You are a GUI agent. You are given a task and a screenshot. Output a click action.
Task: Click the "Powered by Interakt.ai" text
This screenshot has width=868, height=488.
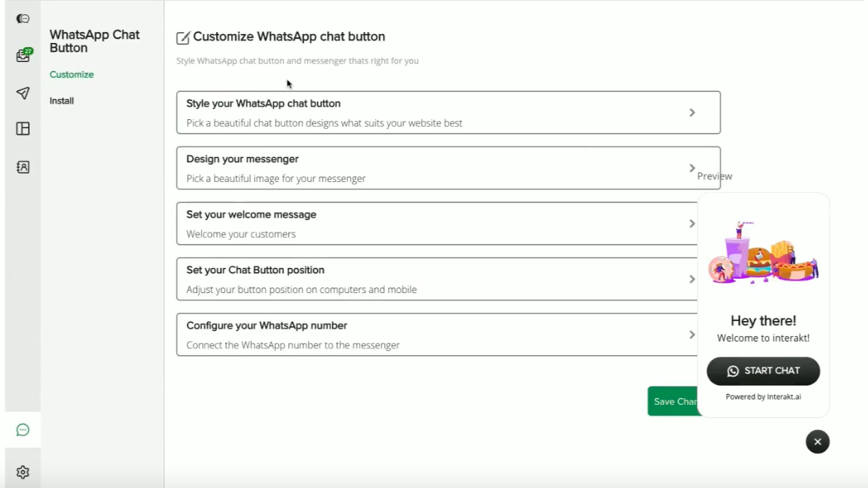(x=763, y=397)
